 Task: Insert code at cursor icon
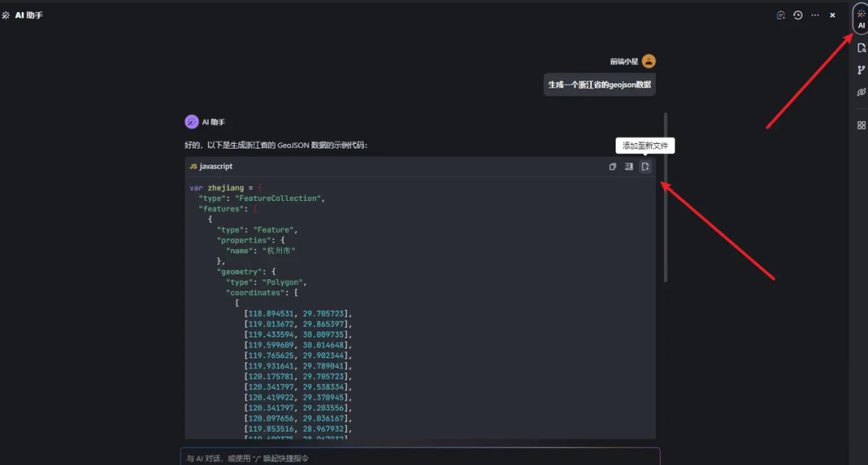pos(628,167)
